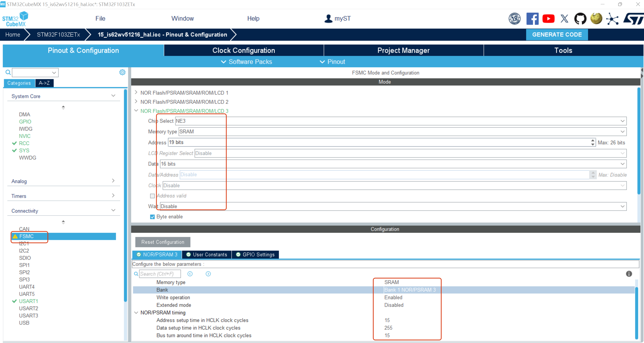Switch to Clock Configuration tab
644x343 pixels.
click(244, 50)
